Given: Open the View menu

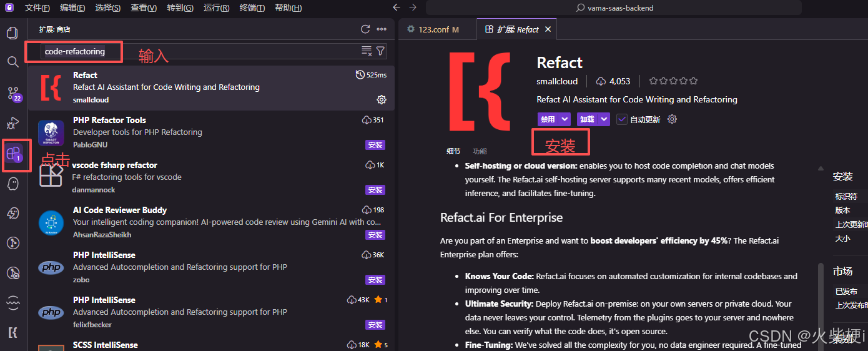Looking at the screenshot, I should [144, 7].
